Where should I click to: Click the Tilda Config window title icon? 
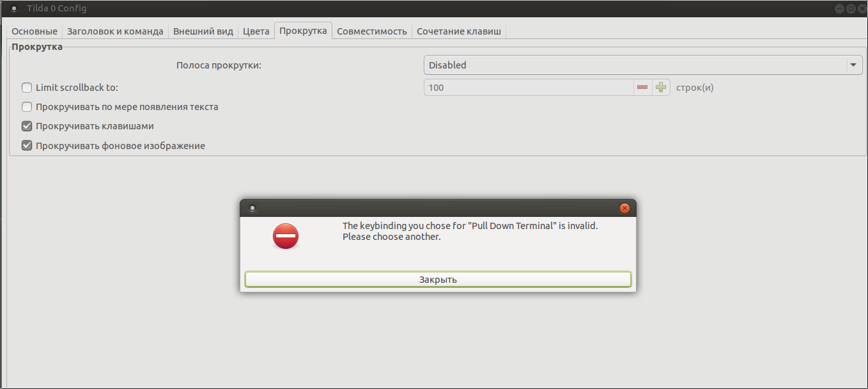tap(13, 9)
